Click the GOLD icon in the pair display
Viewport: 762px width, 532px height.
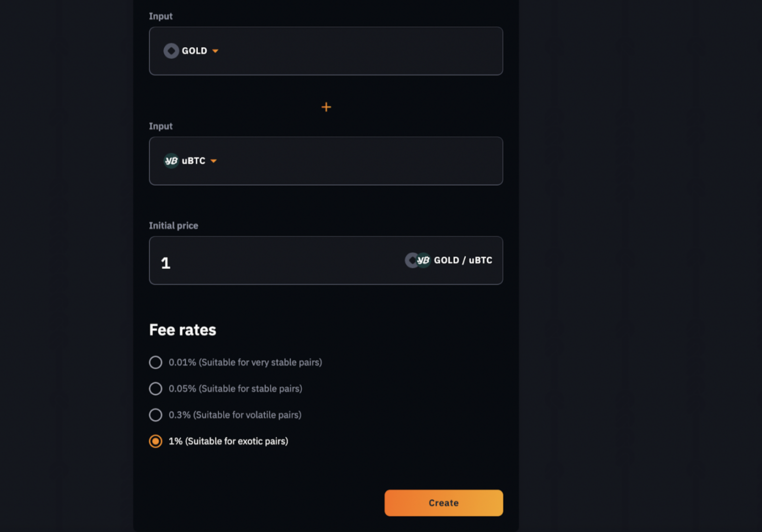412,260
